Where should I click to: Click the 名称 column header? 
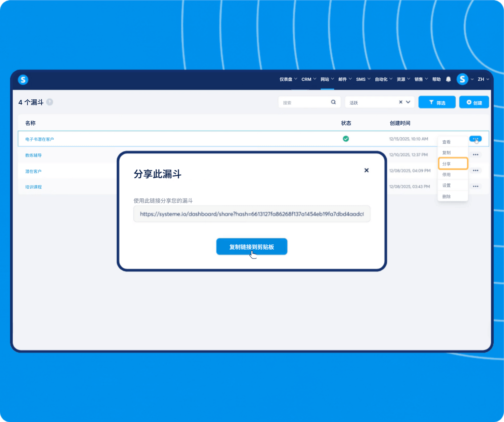30,123
